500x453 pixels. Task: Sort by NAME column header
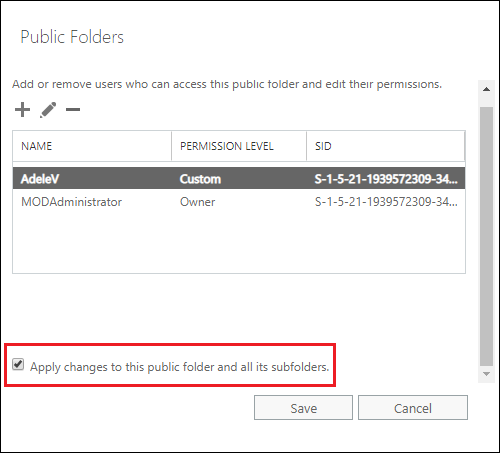click(x=92, y=146)
